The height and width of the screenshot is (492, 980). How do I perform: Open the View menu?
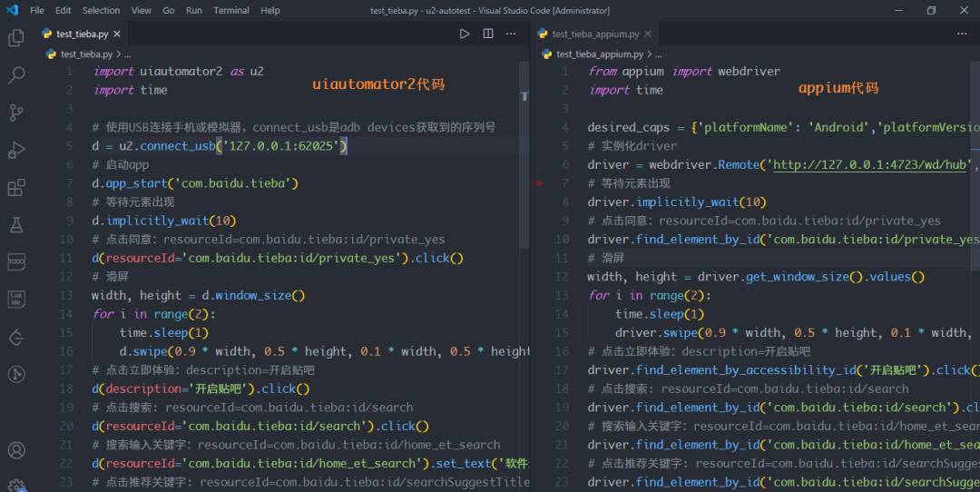[142, 11]
